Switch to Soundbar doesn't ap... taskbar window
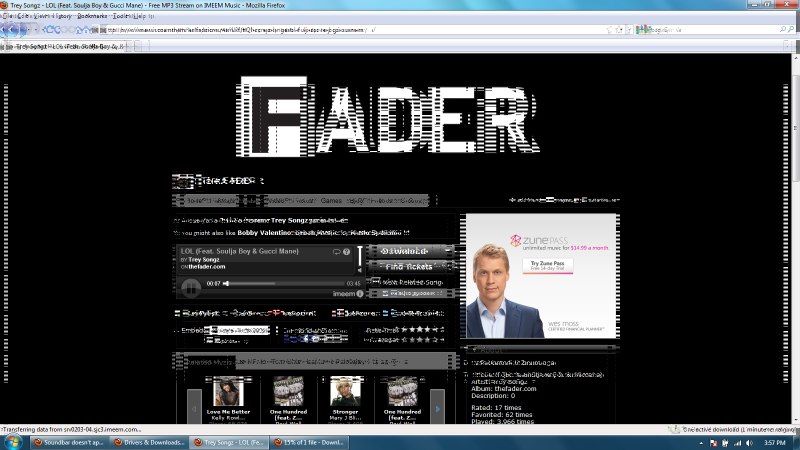Viewport: 800px width, 450px height. (70, 442)
